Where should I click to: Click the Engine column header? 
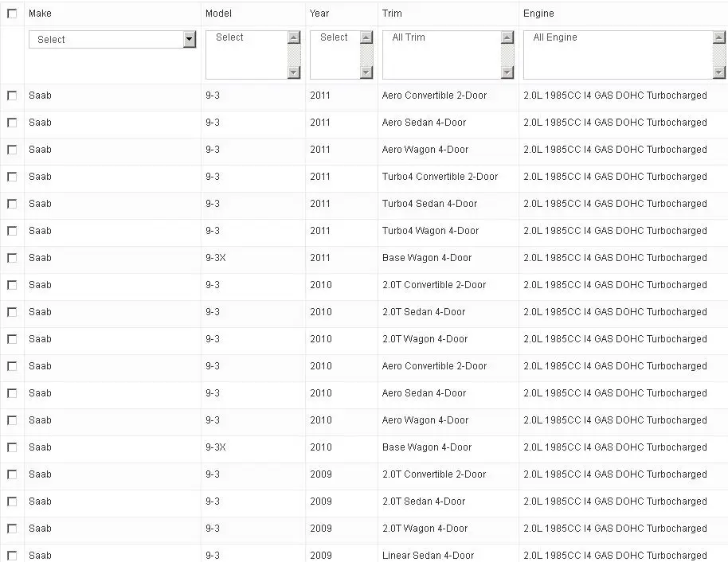[x=538, y=14]
